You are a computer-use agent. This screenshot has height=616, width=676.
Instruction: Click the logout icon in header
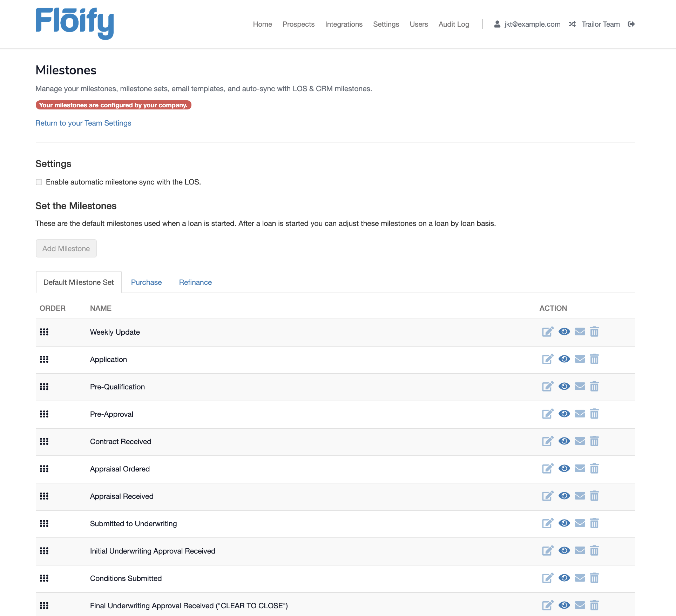(631, 24)
